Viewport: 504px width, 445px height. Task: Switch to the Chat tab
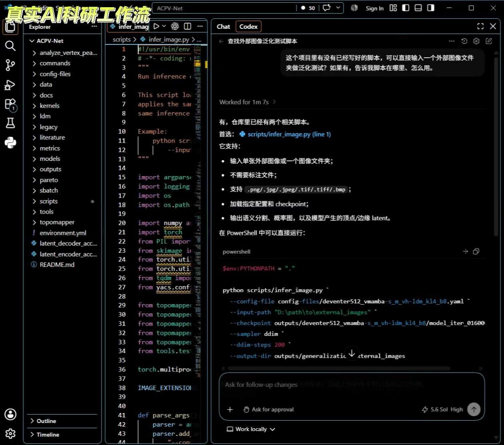click(223, 26)
